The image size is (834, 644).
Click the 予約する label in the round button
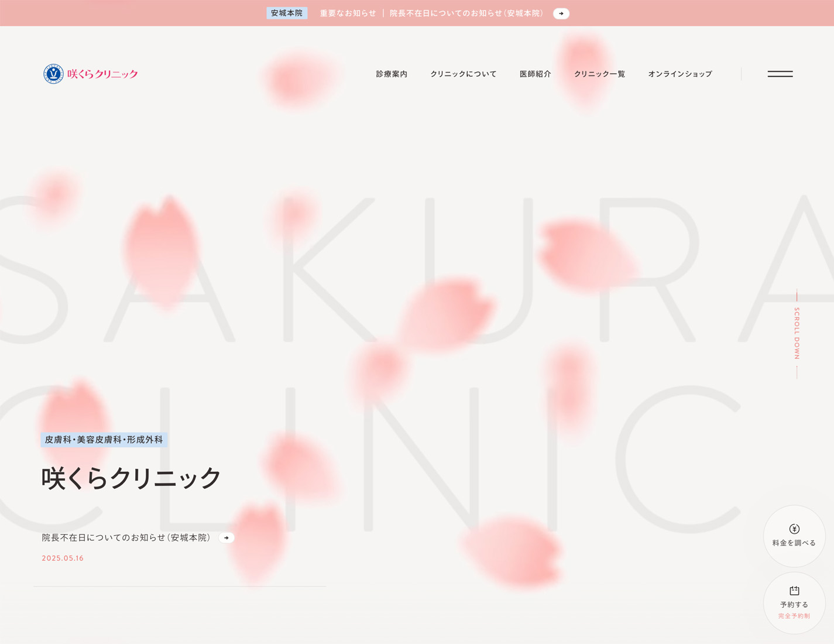point(794,605)
